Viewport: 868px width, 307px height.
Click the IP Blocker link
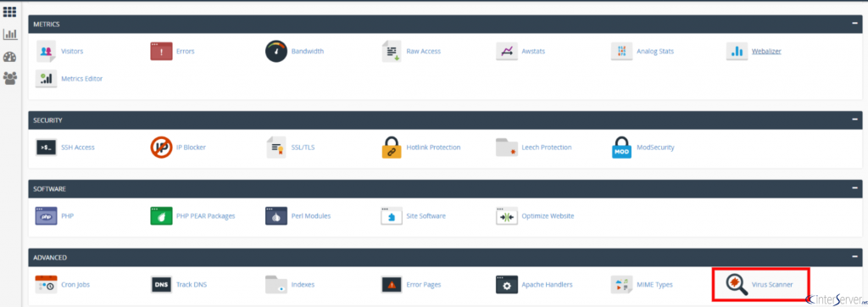click(191, 148)
